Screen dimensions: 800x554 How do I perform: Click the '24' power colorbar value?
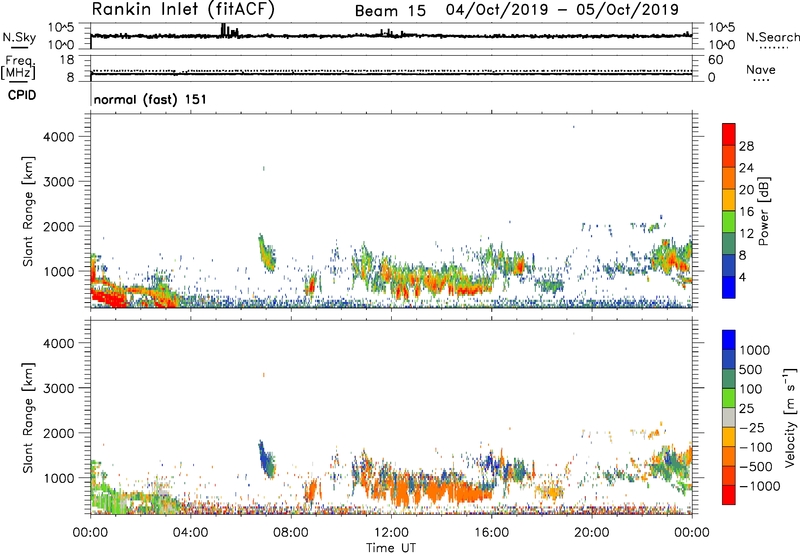[x=746, y=168]
